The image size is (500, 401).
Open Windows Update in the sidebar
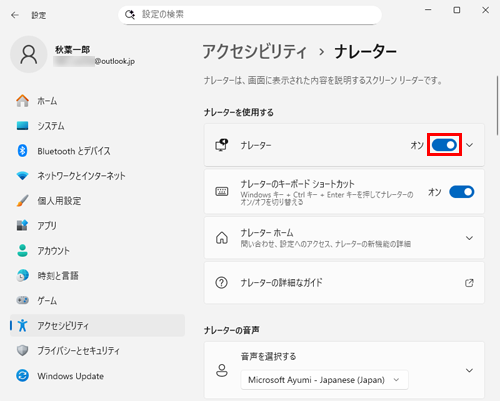97,376
